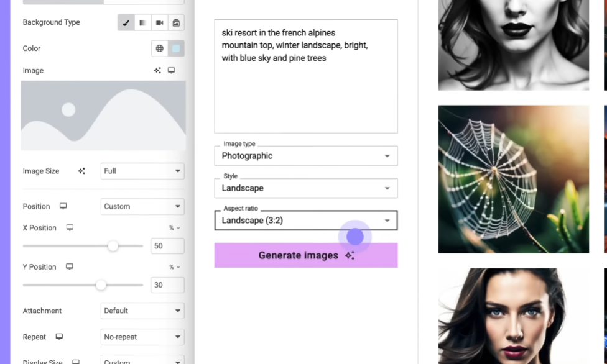This screenshot has height=364, width=607.
Task: Click AI sparkle icon next to Image
Action: pyautogui.click(x=157, y=70)
